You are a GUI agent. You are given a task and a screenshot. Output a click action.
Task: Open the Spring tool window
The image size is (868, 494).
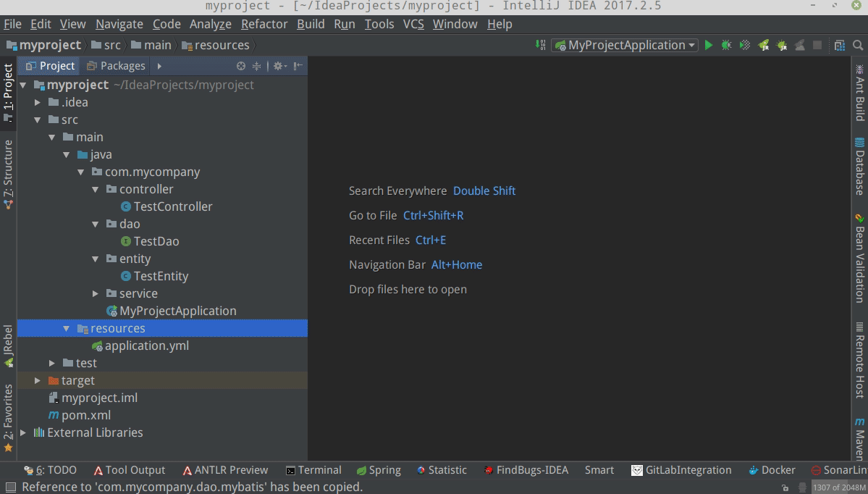click(x=379, y=470)
